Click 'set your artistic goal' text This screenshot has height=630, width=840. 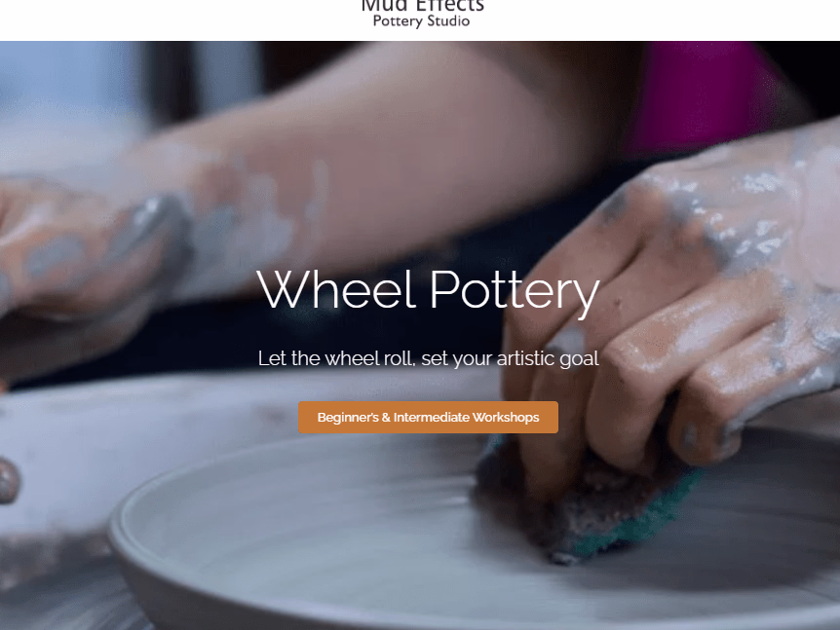coord(510,358)
